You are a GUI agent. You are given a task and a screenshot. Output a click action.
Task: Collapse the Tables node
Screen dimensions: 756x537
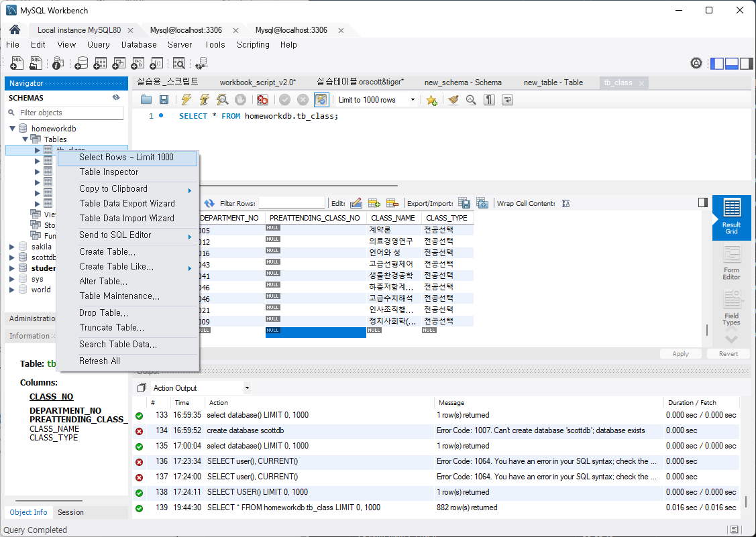click(x=25, y=139)
